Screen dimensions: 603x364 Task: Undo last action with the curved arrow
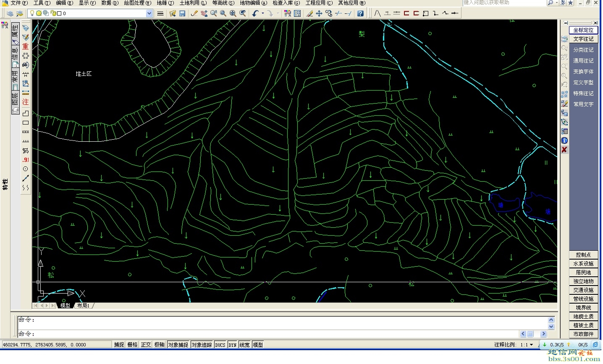(x=255, y=13)
